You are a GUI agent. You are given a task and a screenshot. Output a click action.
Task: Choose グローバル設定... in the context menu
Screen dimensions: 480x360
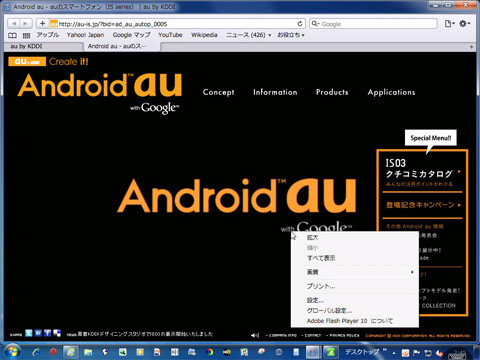click(x=355, y=311)
